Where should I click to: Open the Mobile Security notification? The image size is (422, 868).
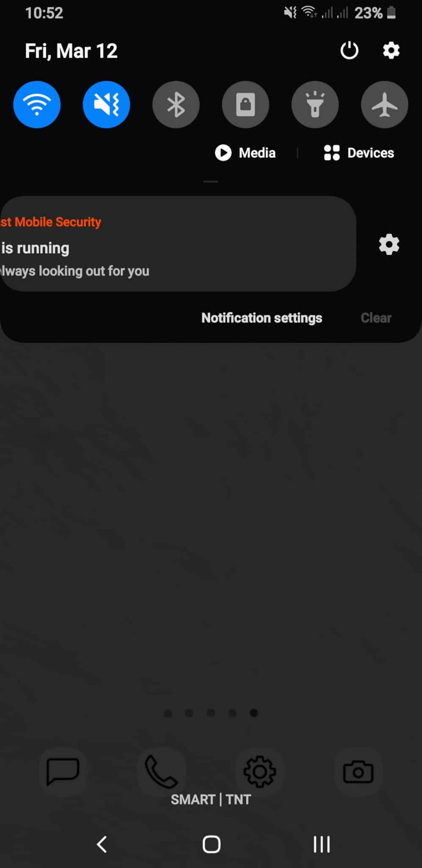coord(177,244)
